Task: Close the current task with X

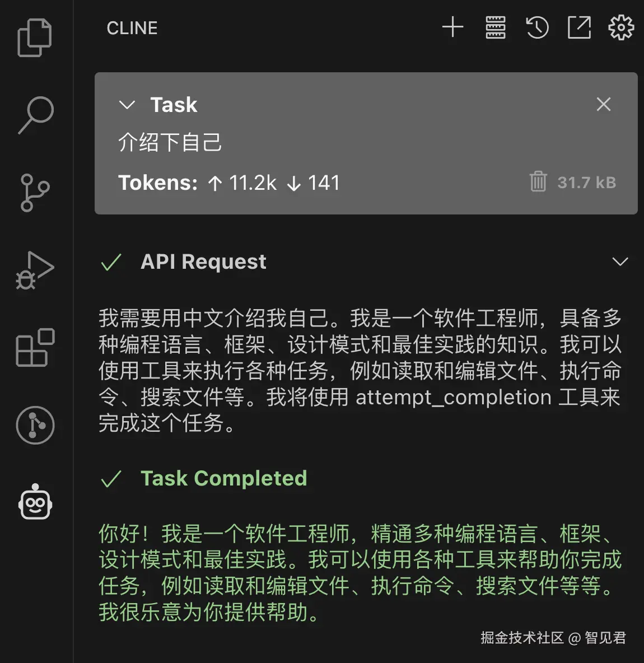Action: click(x=604, y=104)
